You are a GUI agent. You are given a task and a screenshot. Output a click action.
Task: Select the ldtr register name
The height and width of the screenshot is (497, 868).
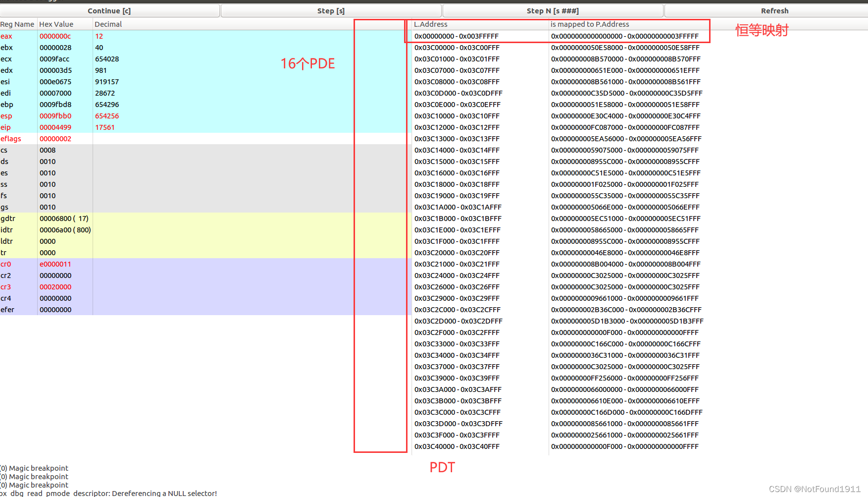[x=7, y=241]
